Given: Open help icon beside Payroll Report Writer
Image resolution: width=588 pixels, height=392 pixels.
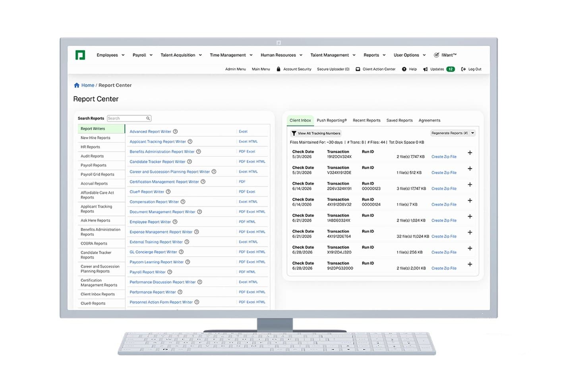Looking at the screenshot, I should (170, 272).
